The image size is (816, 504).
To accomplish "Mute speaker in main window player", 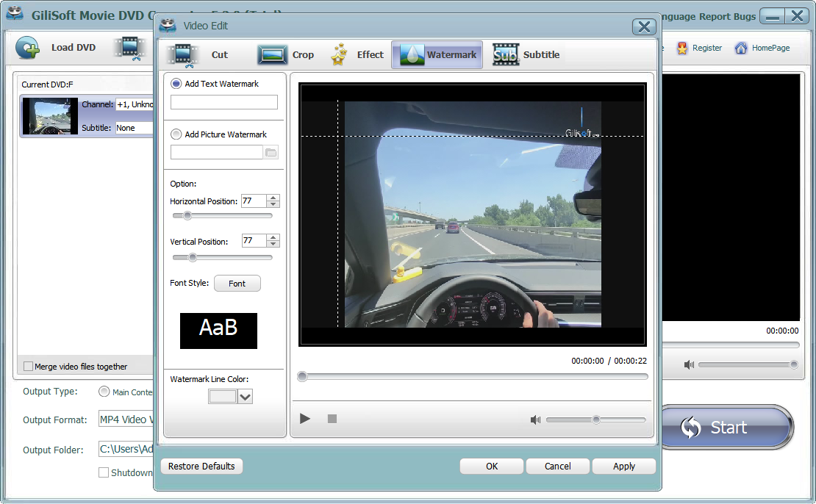I will pos(689,364).
